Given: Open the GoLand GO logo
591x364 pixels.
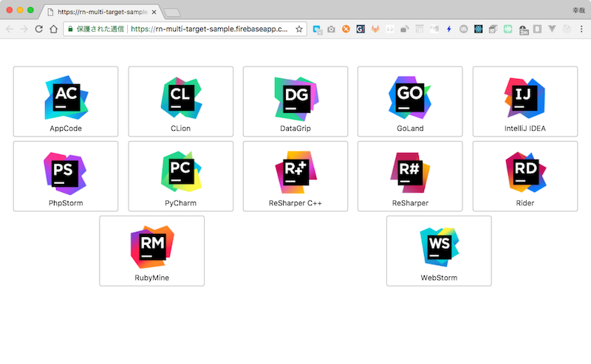Looking at the screenshot, I should [x=410, y=97].
